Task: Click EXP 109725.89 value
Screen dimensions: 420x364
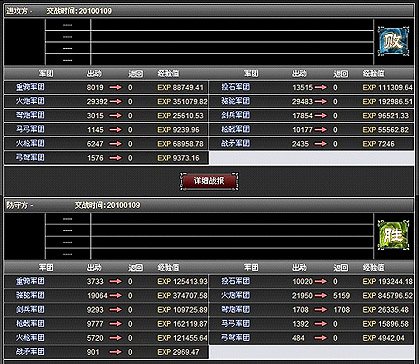Action: click(182, 310)
